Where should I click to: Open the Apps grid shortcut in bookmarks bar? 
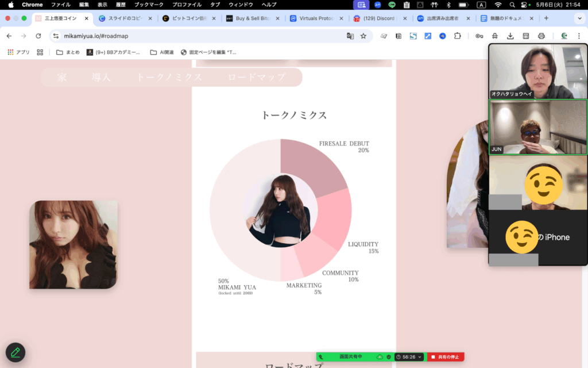pos(18,52)
